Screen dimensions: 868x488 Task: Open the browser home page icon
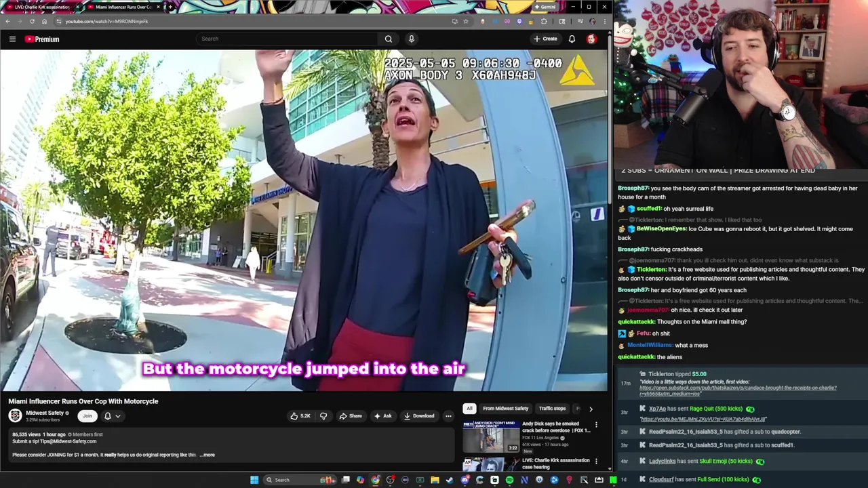pyautogui.click(x=44, y=21)
